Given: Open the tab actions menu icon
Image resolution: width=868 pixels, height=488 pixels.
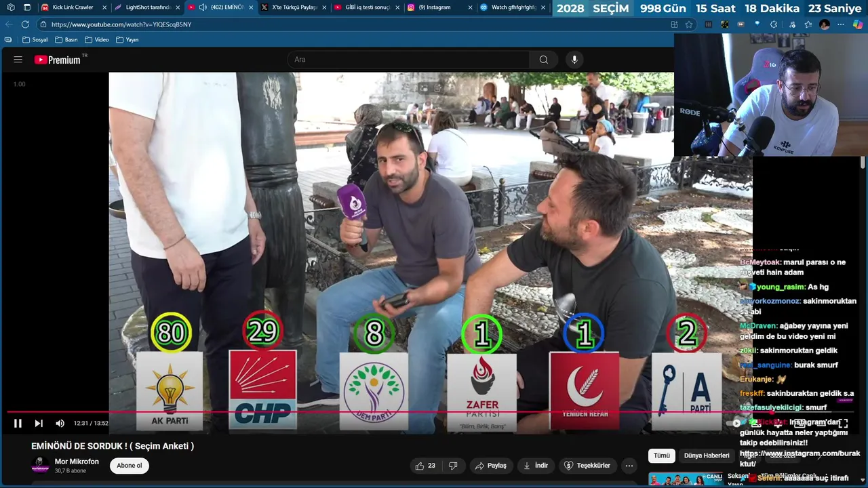Looking at the screenshot, I should click(27, 7).
